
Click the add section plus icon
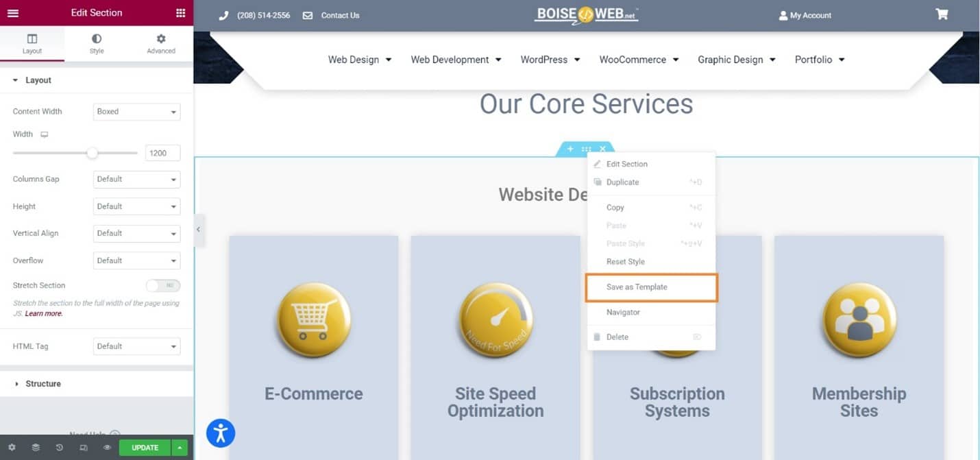pos(570,149)
